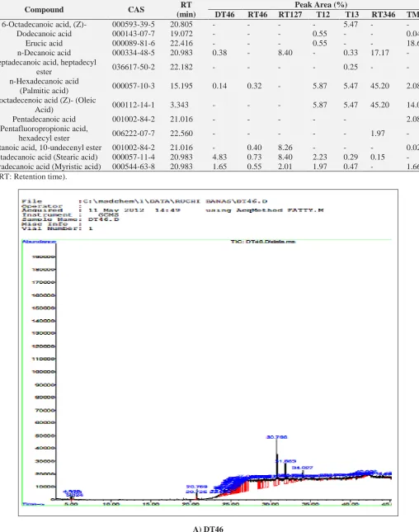Select the 'RT127' column header
Viewport: 419px width, 532px height.
pos(290,15)
